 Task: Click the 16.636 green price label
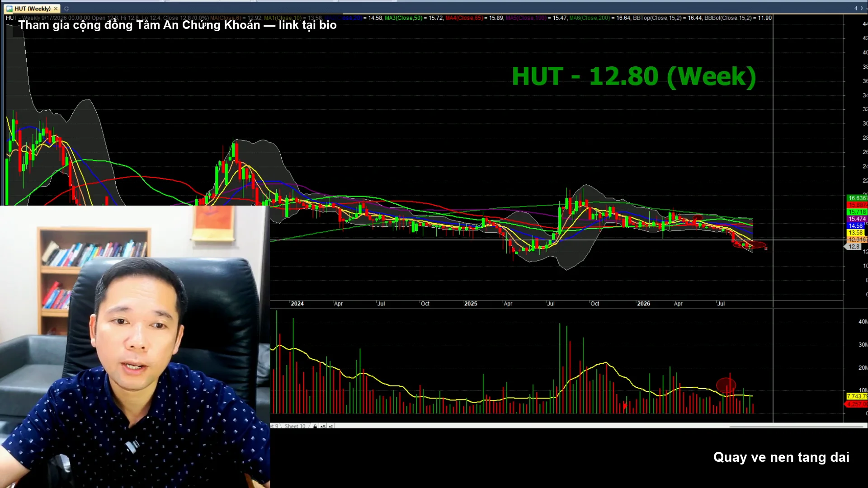click(857, 198)
